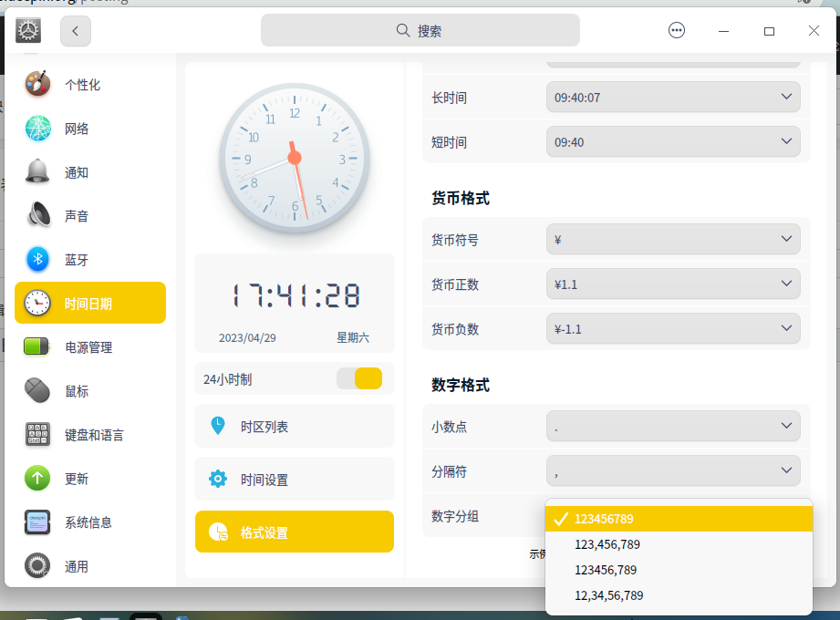Click the 通知 bell icon
Screen dimensions: 840x620
coord(37,171)
